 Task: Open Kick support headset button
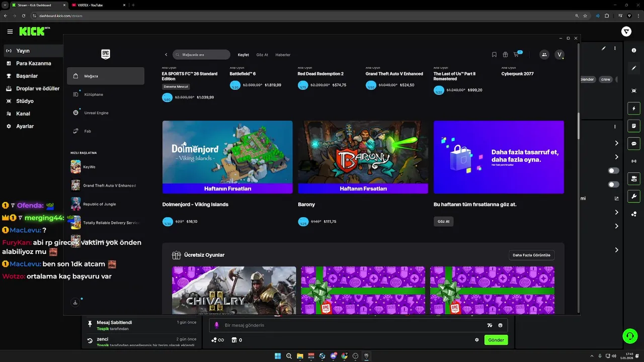[x=630, y=335]
